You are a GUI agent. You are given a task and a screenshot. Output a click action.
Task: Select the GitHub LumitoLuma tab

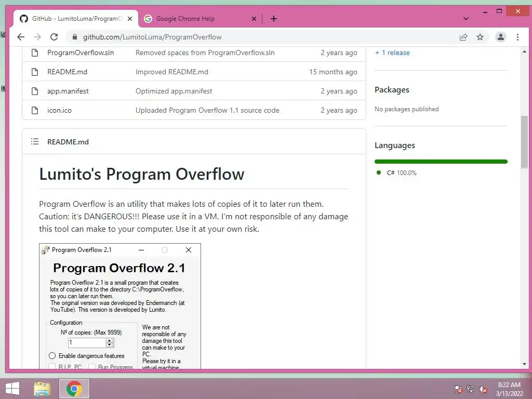76,19
